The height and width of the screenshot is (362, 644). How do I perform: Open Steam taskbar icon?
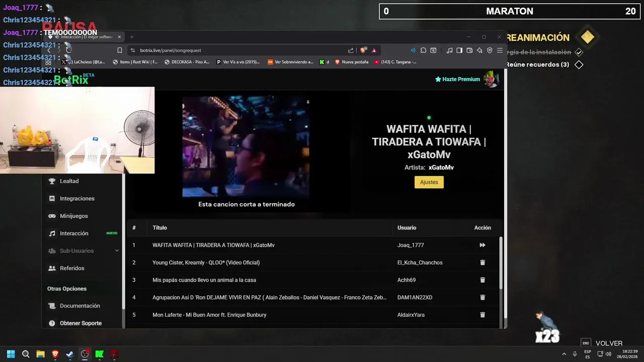click(70, 354)
